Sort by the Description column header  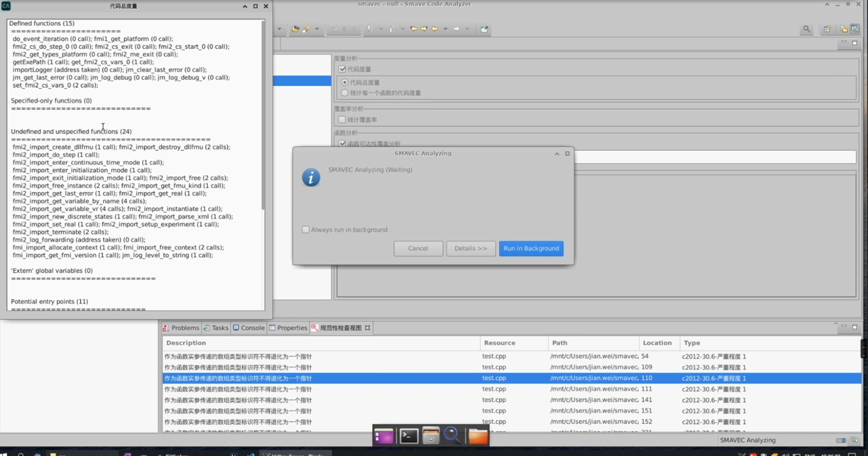[321, 343]
